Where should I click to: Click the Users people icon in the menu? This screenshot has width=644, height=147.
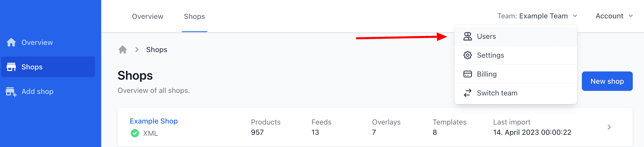tap(468, 36)
